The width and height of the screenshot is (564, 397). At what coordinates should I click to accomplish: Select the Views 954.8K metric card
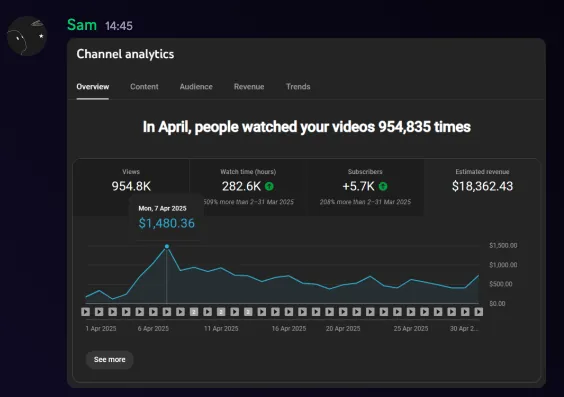131,188
